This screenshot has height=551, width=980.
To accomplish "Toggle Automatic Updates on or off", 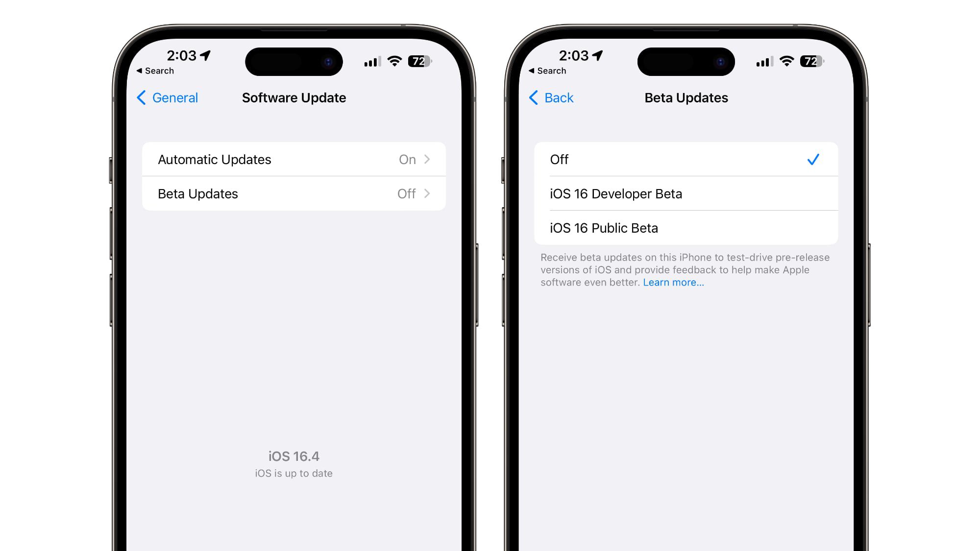I will pyautogui.click(x=294, y=159).
